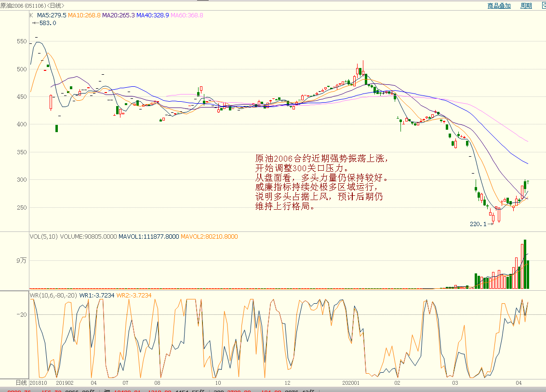Select the WR2:-3.7234 value
This screenshot has height=392, width=546.
(x=133, y=296)
